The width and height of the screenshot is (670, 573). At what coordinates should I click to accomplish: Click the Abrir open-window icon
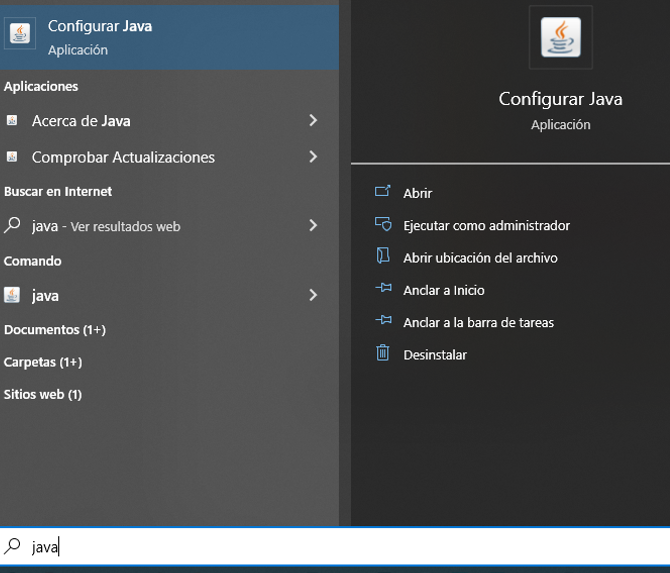[x=382, y=191]
